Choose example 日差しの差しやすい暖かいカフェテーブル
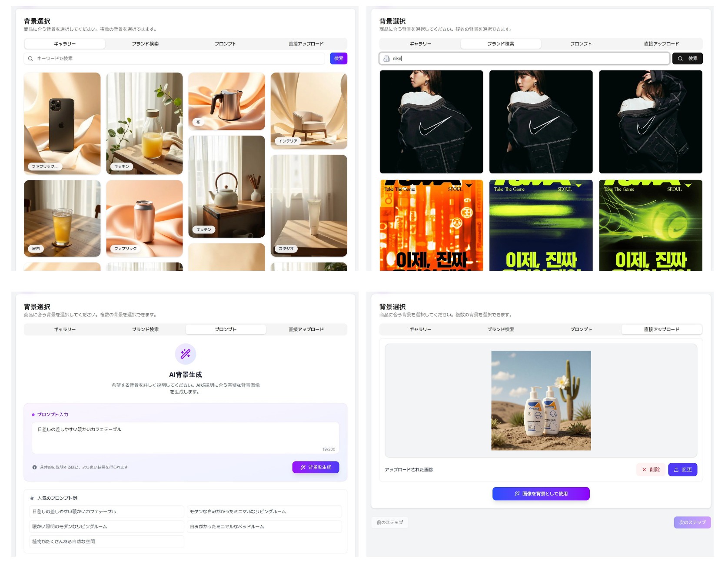 tap(106, 512)
